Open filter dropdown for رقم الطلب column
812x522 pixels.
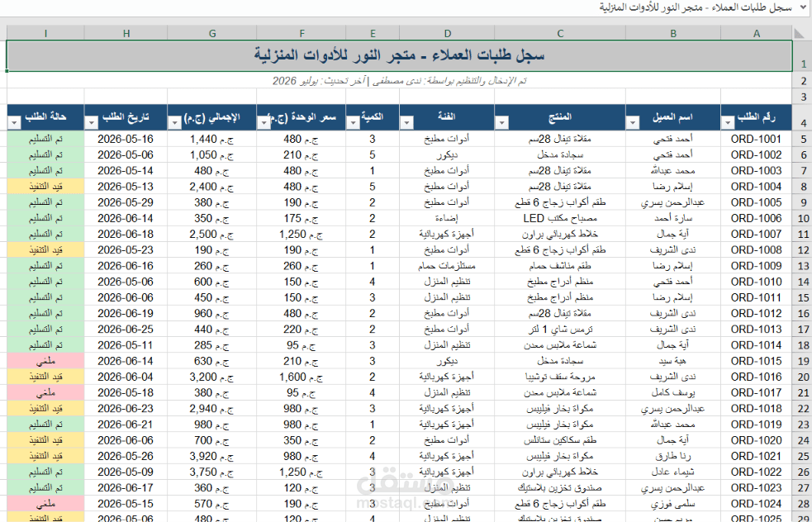(727, 123)
